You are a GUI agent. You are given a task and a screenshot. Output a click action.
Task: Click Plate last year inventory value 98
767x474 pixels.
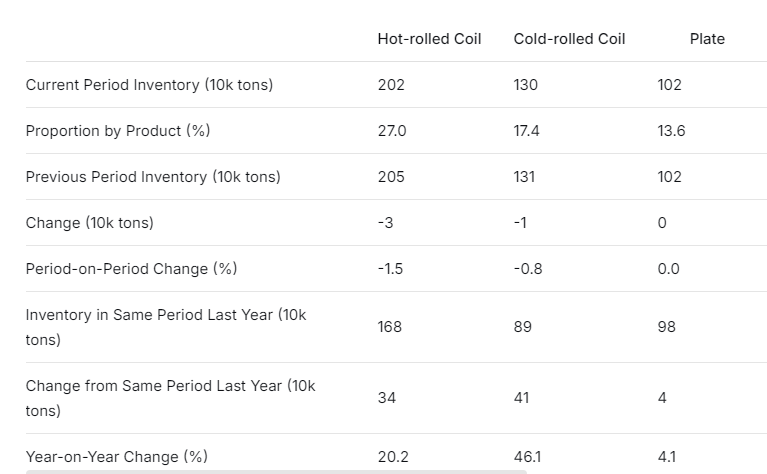(x=667, y=327)
